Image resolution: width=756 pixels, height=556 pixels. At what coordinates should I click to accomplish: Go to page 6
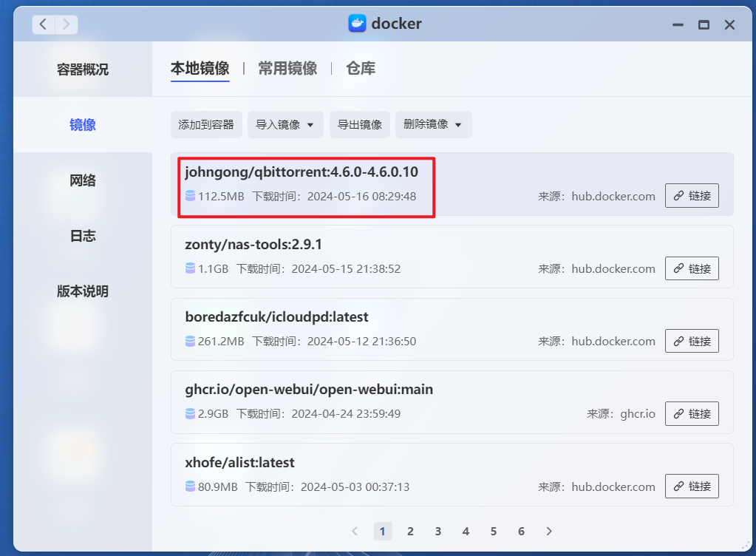tap(521, 531)
